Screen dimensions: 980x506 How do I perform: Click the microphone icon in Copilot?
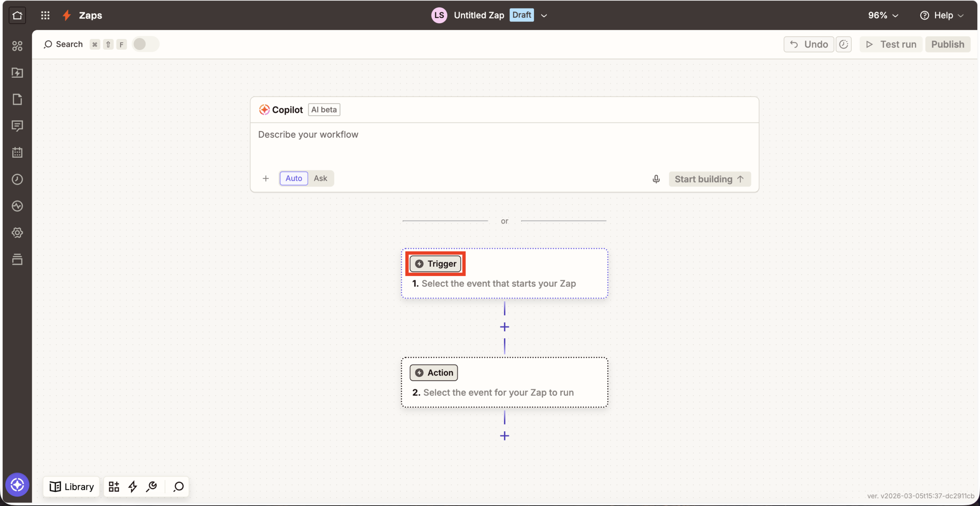tap(656, 179)
